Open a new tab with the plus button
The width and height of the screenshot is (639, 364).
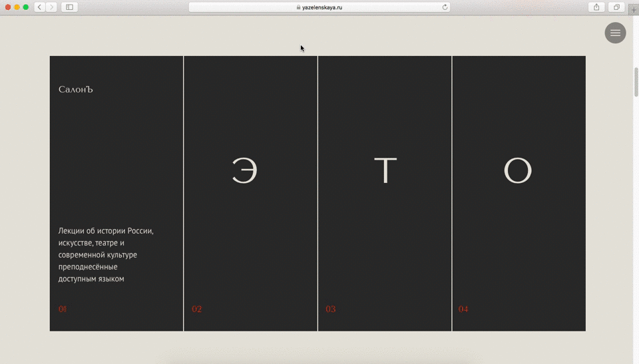click(x=634, y=9)
